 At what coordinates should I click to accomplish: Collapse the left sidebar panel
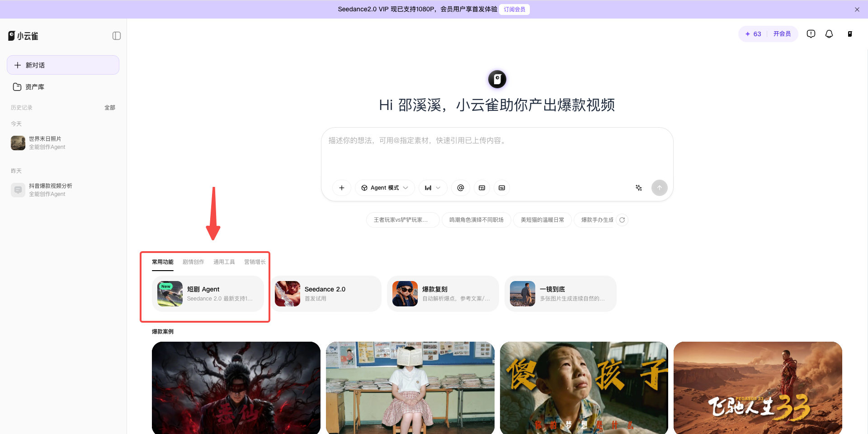coord(117,36)
